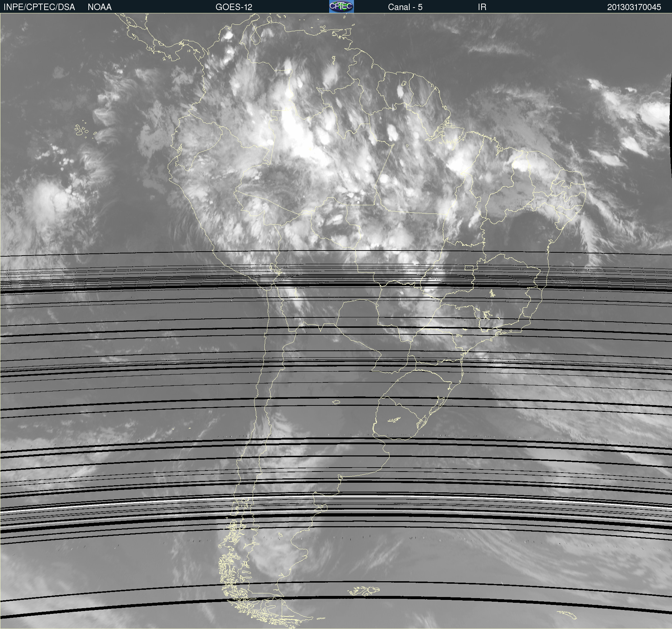Click the GOES-12 satellite label
Screen dimensions: 672x629
(234, 7)
